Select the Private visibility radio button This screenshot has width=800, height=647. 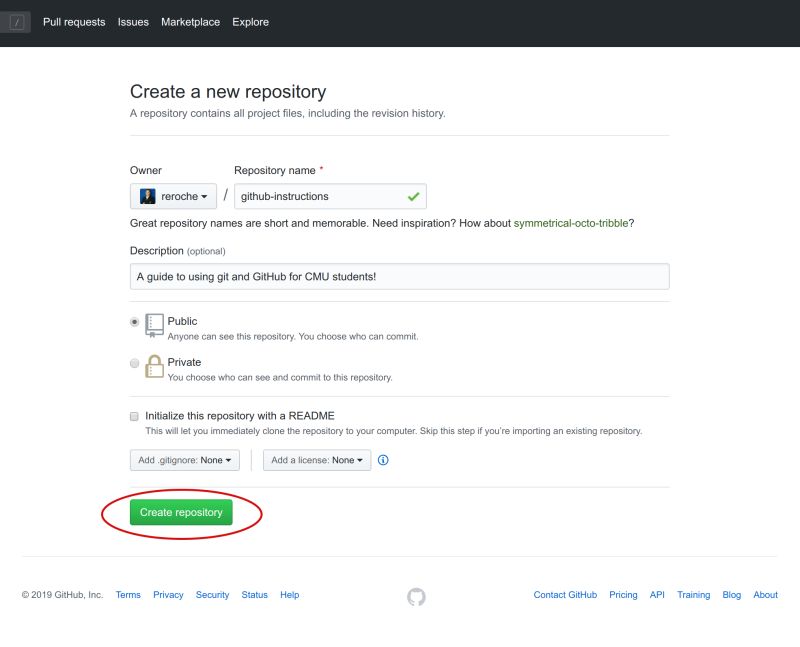(x=135, y=362)
